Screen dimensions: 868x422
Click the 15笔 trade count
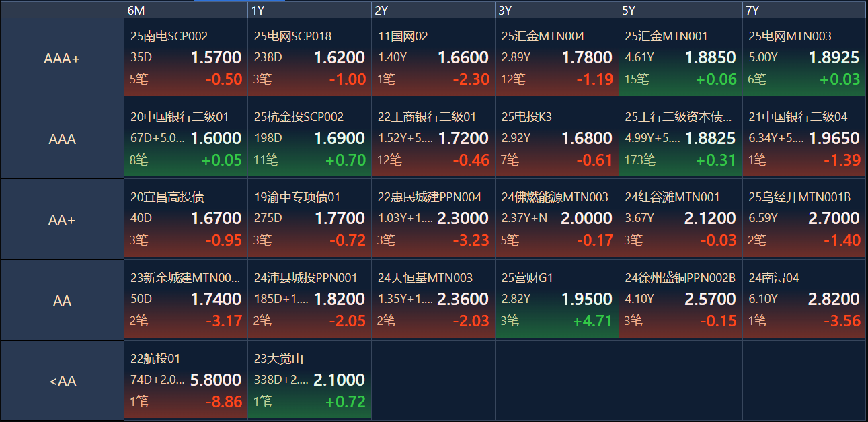(637, 79)
